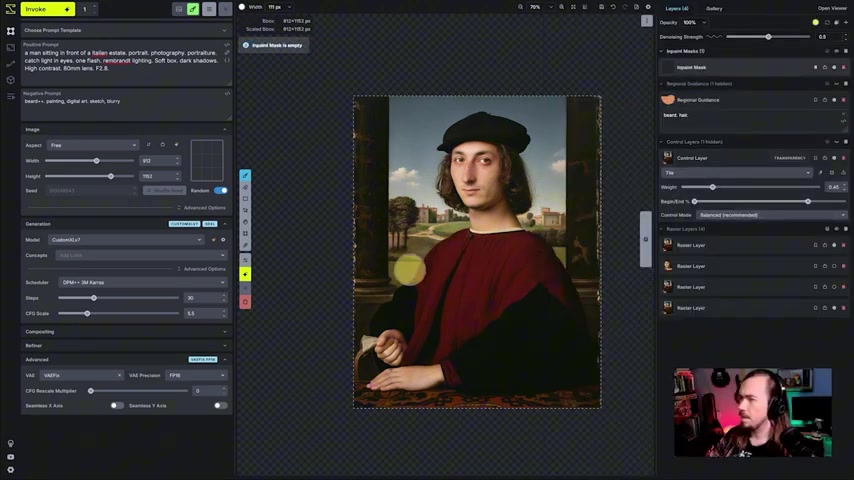Screen dimensions: 854x480
Task: Switch to the Layers (4) tab
Action: point(676,9)
